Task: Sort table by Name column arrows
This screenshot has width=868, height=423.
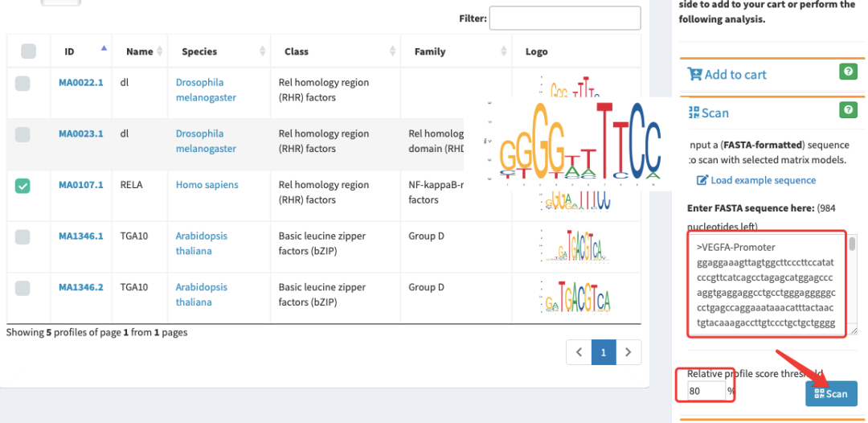Action: 159,51
